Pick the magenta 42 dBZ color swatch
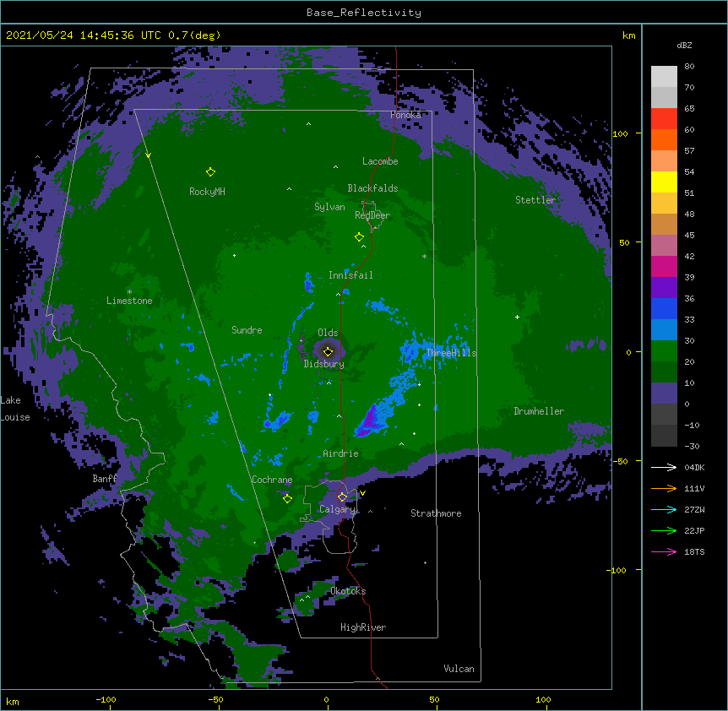728x711 pixels. 664,266
